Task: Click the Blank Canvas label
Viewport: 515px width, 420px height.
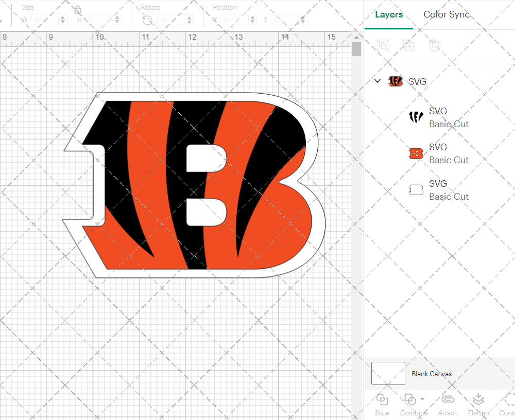Action: [x=432, y=374]
